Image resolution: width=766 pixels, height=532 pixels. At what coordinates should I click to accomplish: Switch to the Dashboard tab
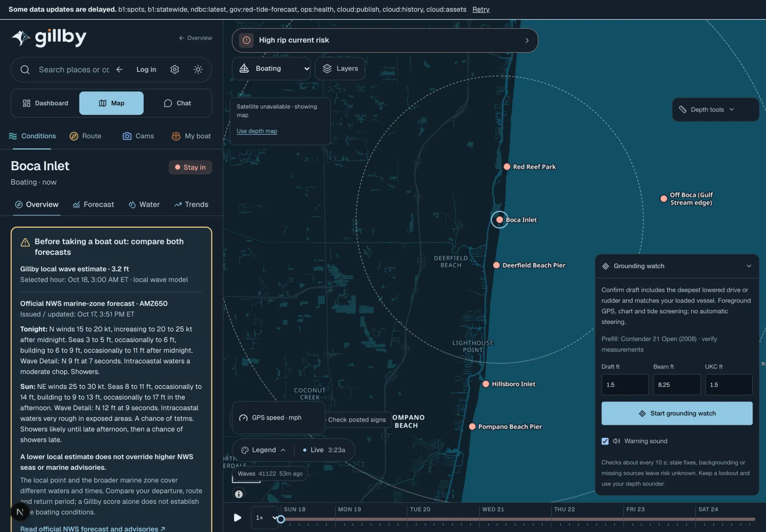pos(45,103)
